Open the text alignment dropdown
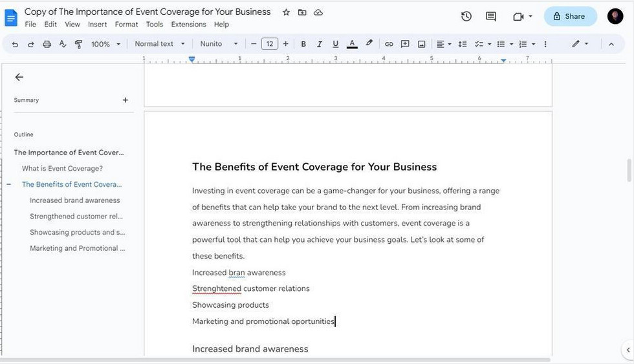 (x=444, y=44)
